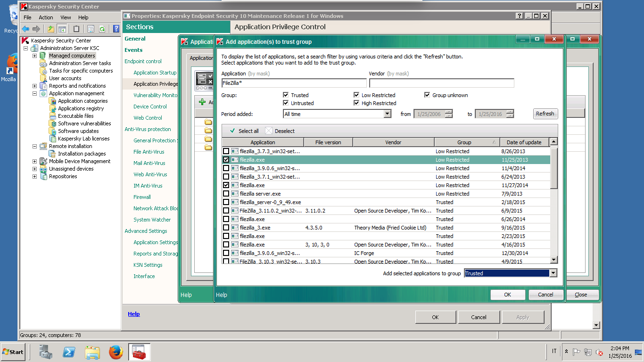Open Firefox from the taskbar
This screenshot has width=644, height=362.
116,352
